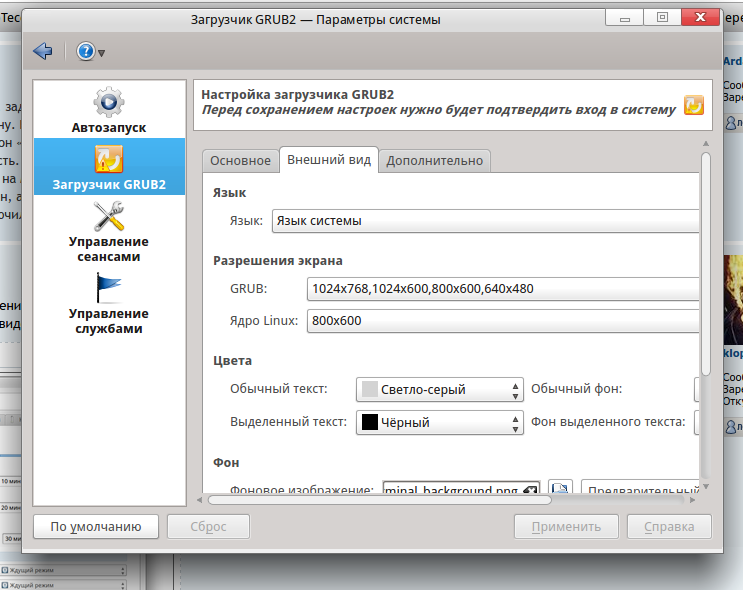Open Управление службами flag icon
743x590 pixels.
point(109,288)
